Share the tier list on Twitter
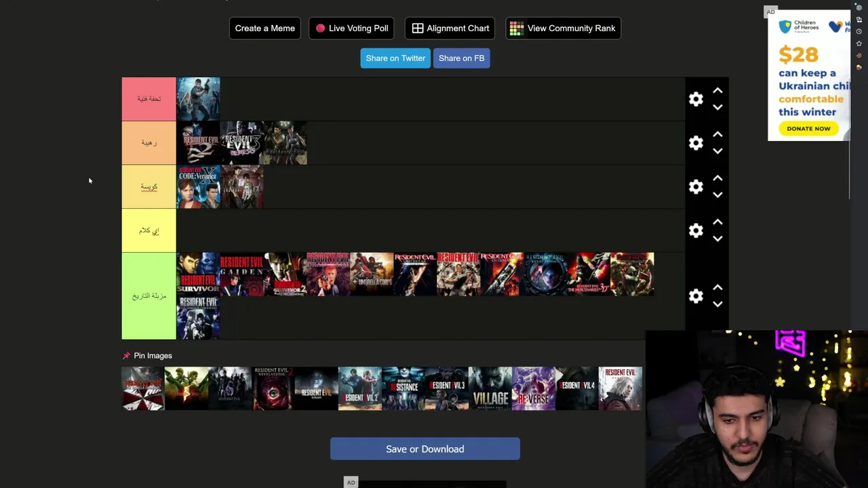This screenshot has width=868, height=488. coord(395,58)
